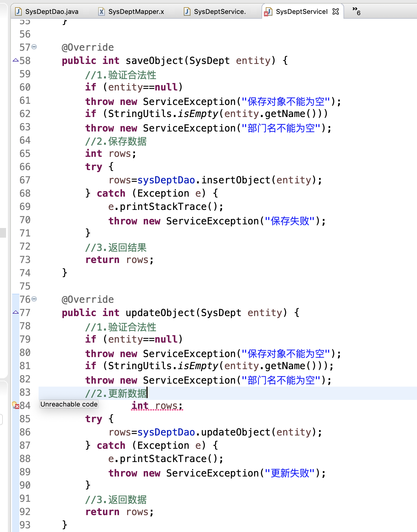Image resolution: width=417 pixels, height=532 pixels.
Task: Click the underlined 'int rows;' error on line 84
Action: pyautogui.click(x=157, y=406)
